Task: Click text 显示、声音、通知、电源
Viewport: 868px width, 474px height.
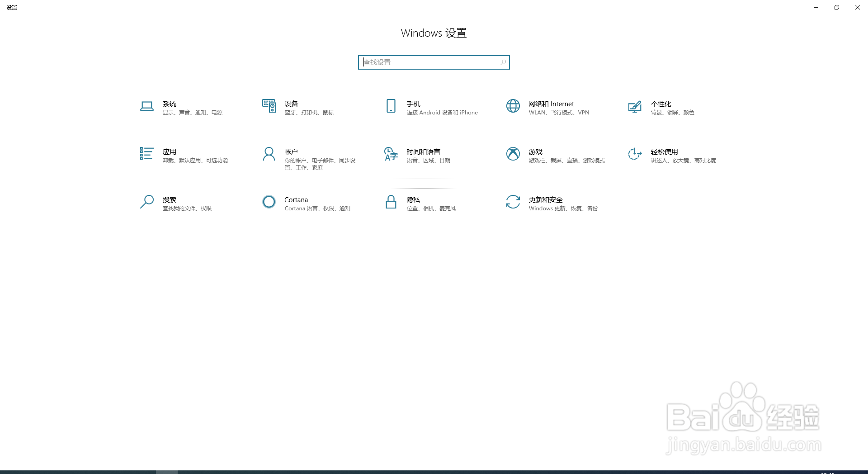Action: pos(193,113)
